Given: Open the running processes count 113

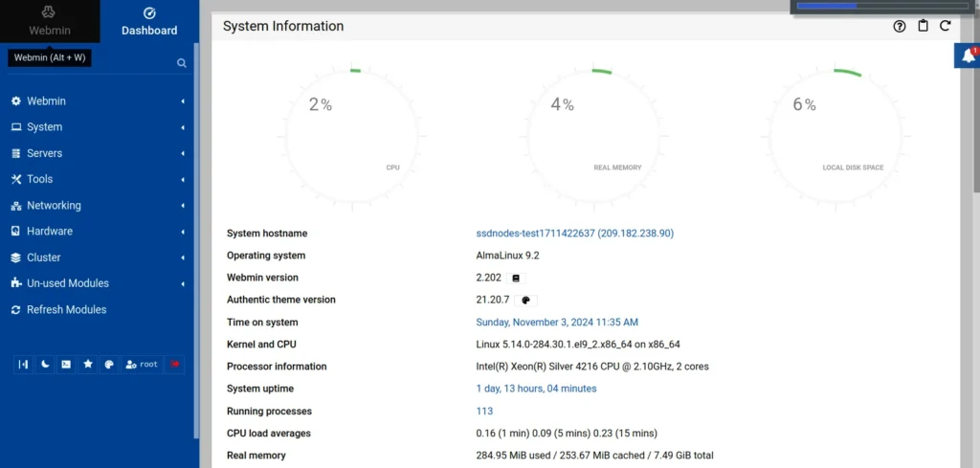Looking at the screenshot, I should click(x=484, y=412).
